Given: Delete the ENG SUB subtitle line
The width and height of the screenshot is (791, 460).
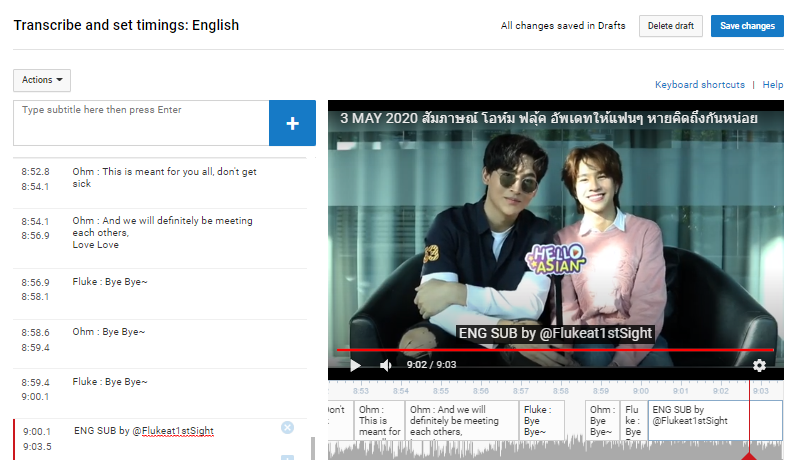Looking at the screenshot, I should click(x=288, y=428).
